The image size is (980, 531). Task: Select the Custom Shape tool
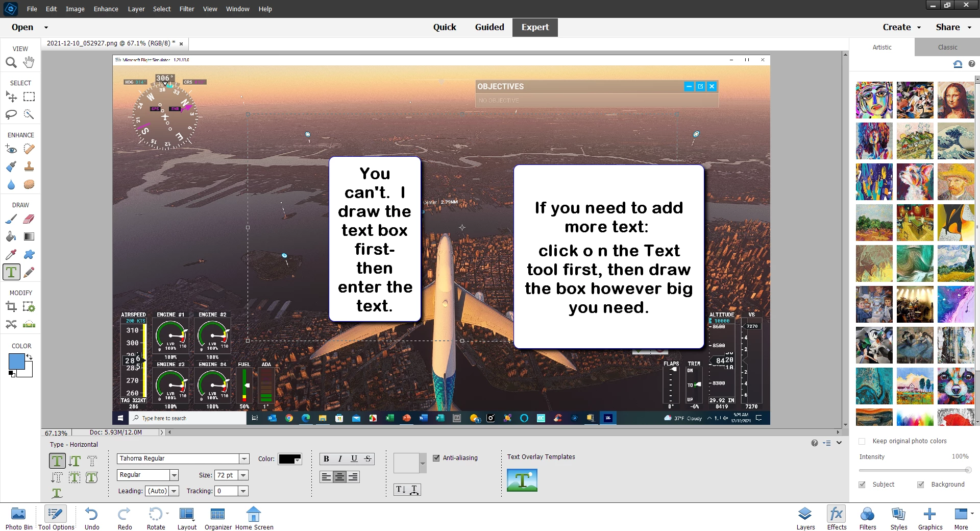click(29, 254)
